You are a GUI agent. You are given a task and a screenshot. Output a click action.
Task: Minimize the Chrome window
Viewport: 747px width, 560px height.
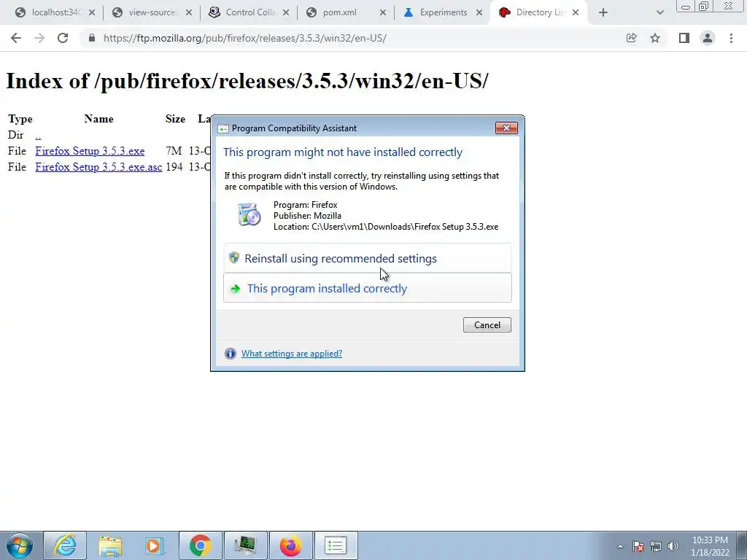(686, 7)
